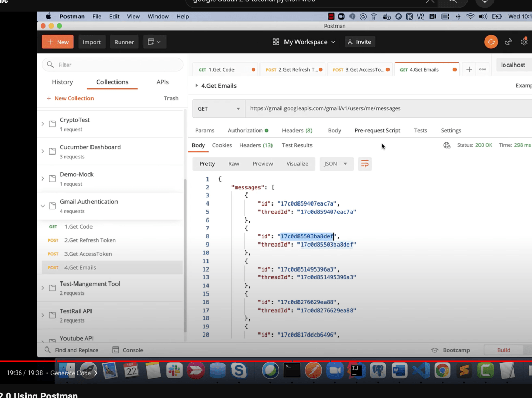The image size is (532, 398).
Task: Open the Pre-request Script tab
Action: point(377,130)
